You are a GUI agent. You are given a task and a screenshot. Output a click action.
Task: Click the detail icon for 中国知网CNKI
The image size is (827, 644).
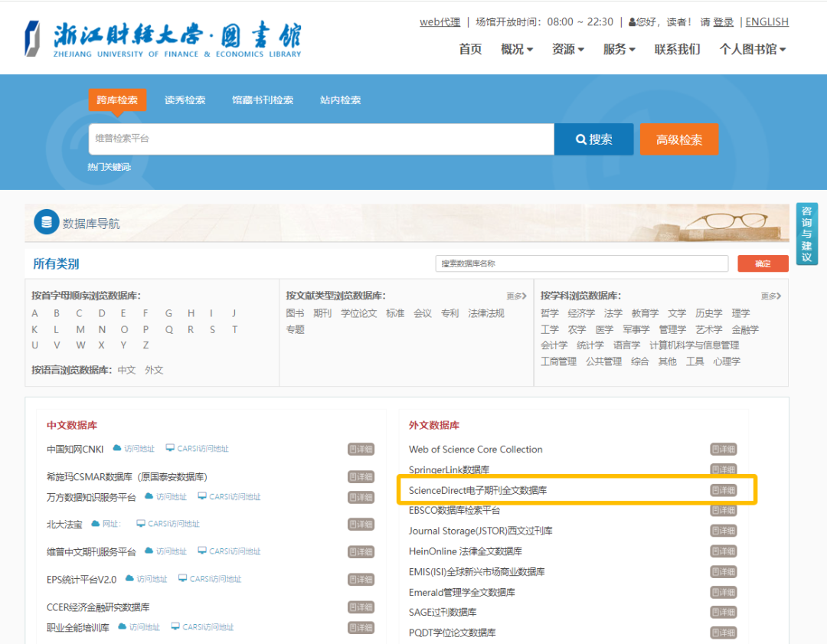pyautogui.click(x=361, y=449)
